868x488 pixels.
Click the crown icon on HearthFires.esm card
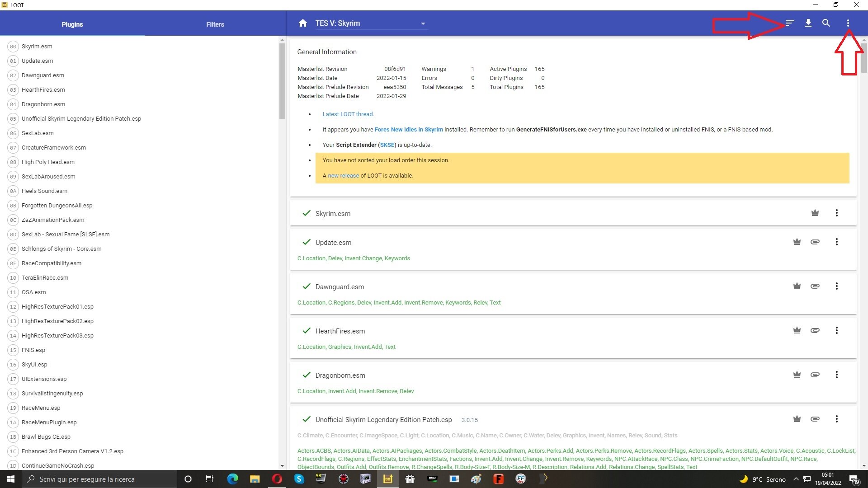797,330
